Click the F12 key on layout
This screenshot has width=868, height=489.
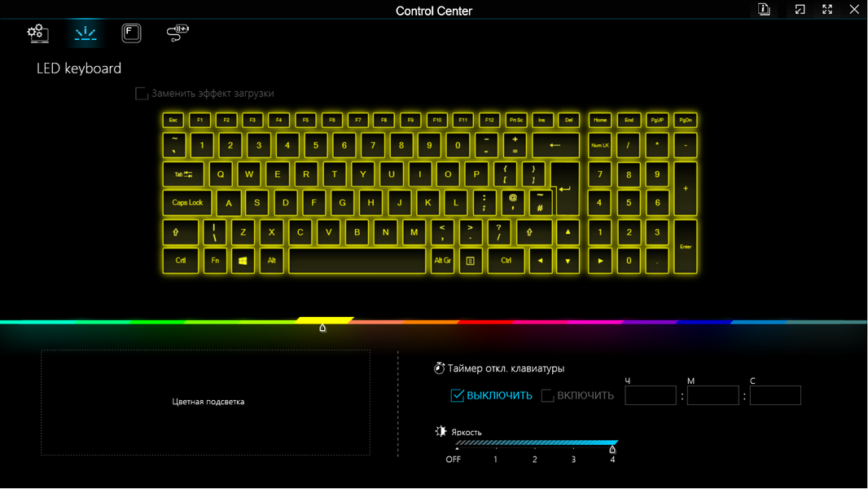pos(489,120)
